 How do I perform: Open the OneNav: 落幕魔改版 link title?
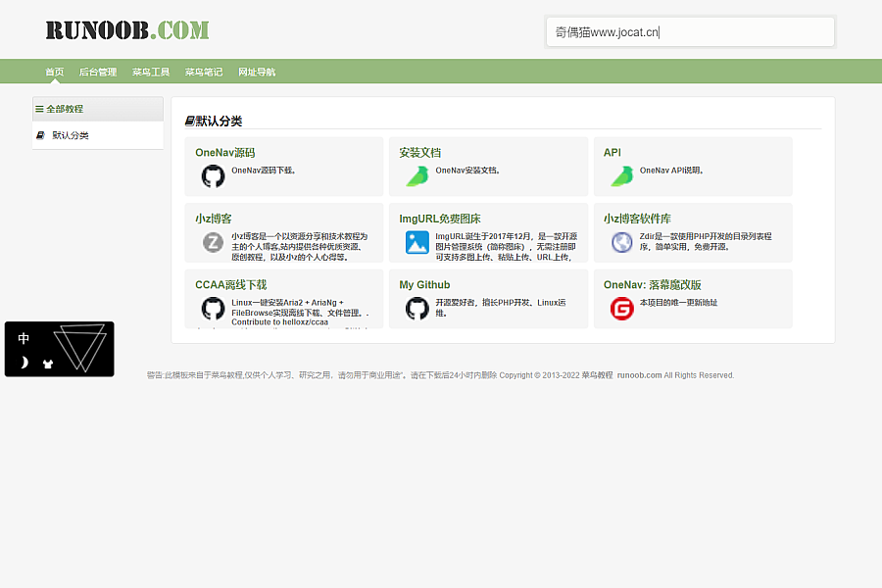[653, 285]
